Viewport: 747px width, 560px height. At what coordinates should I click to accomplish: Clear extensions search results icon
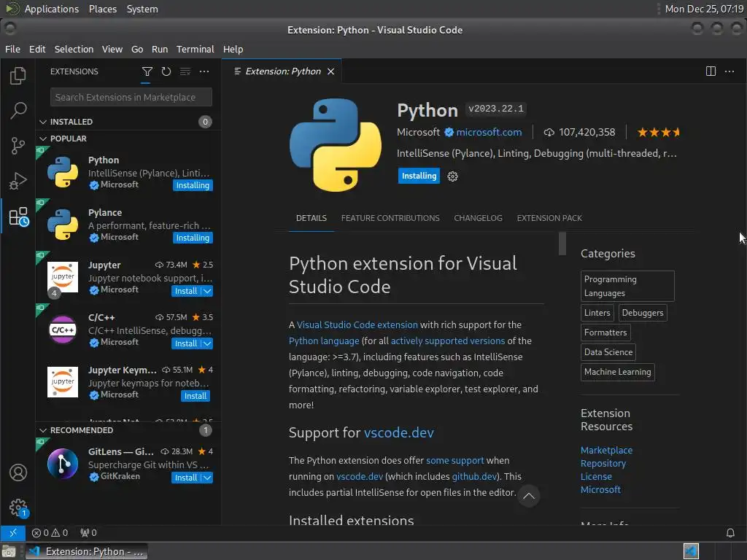pyautogui.click(x=185, y=71)
